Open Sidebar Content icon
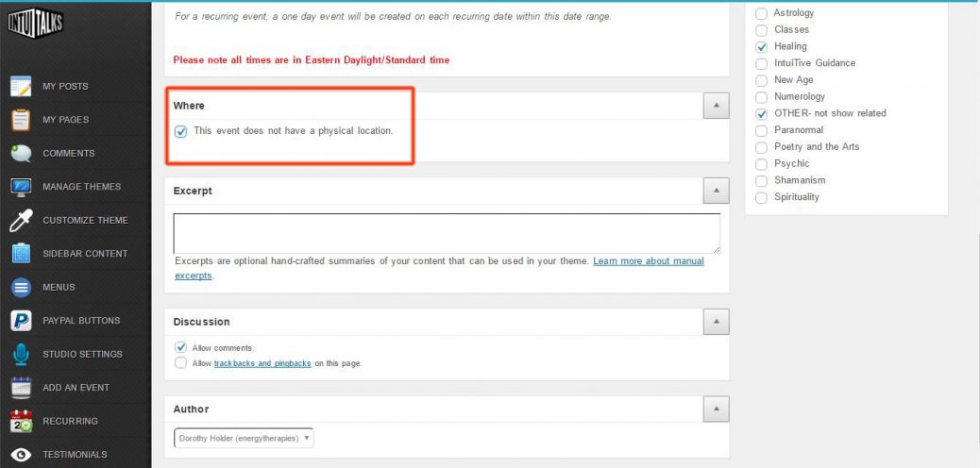 pos(21,254)
